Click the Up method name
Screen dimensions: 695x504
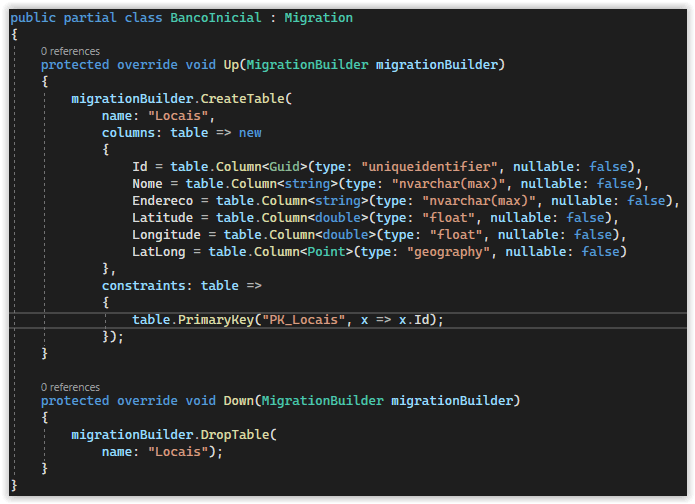coord(231,65)
